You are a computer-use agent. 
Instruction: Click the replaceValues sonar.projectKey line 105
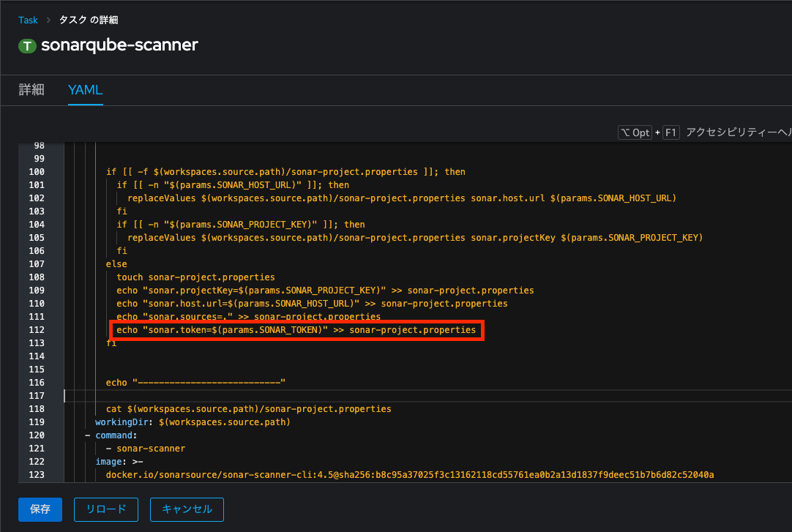[415, 238]
